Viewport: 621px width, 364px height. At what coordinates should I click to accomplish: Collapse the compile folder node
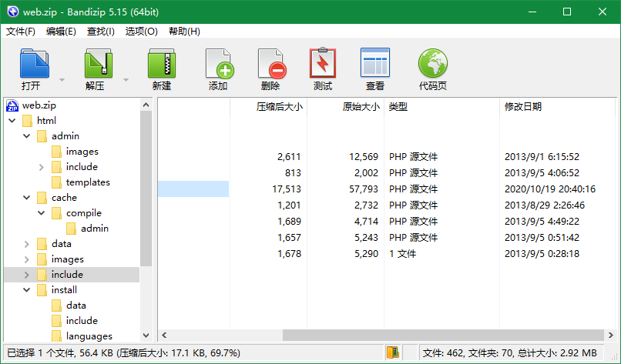tap(41, 213)
